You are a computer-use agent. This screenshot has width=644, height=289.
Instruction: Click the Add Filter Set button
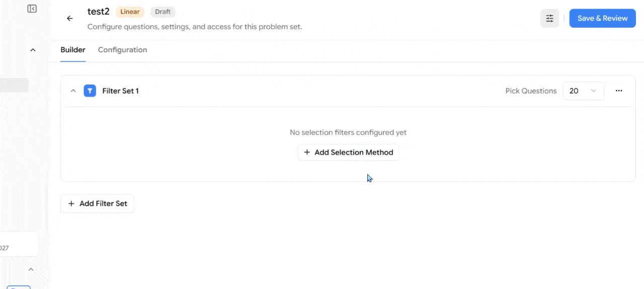[x=97, y=203]
